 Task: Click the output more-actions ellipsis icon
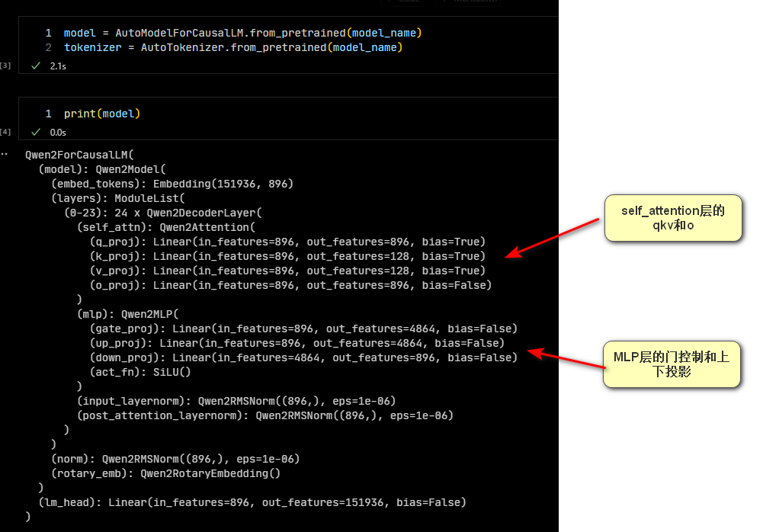[x=5, y=154]
